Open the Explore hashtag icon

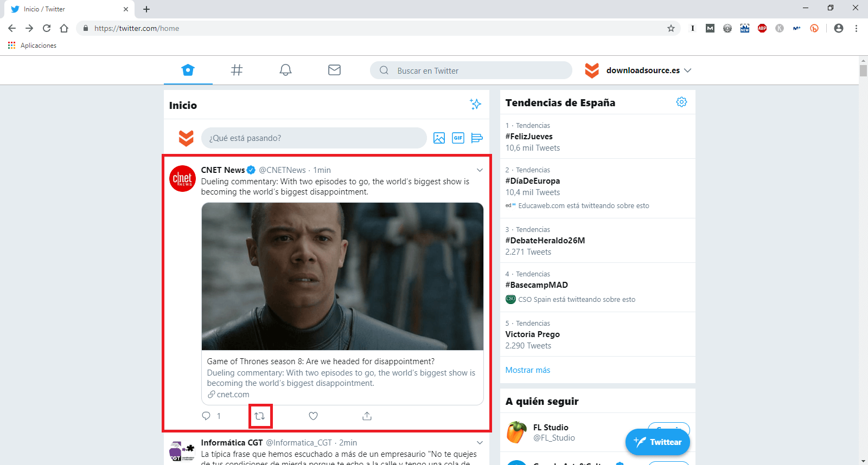tap(237, 70)
